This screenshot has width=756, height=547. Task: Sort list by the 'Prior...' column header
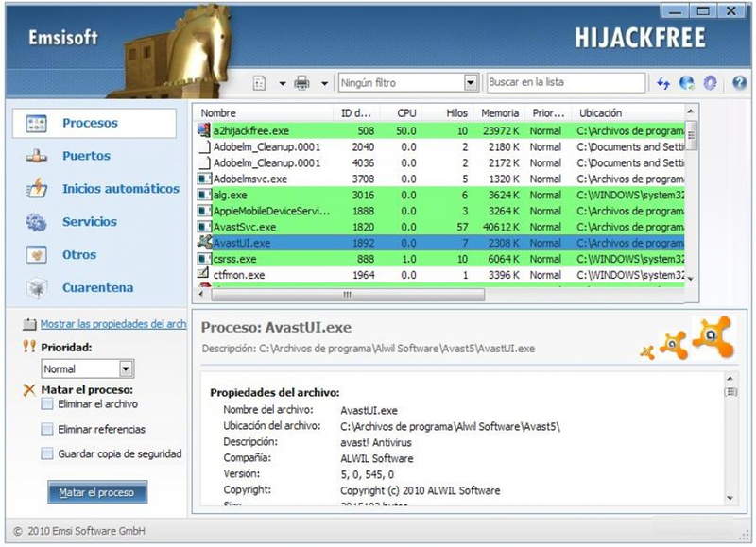coord(548,113)
